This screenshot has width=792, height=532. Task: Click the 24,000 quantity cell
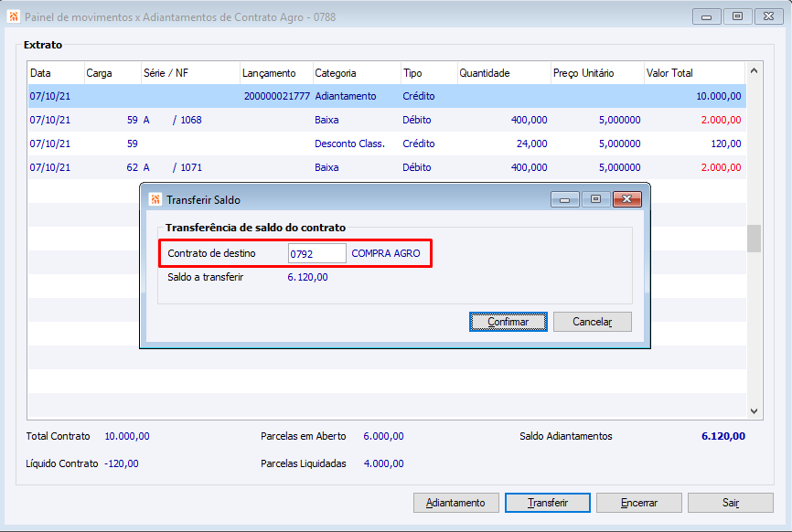(532, 144)
